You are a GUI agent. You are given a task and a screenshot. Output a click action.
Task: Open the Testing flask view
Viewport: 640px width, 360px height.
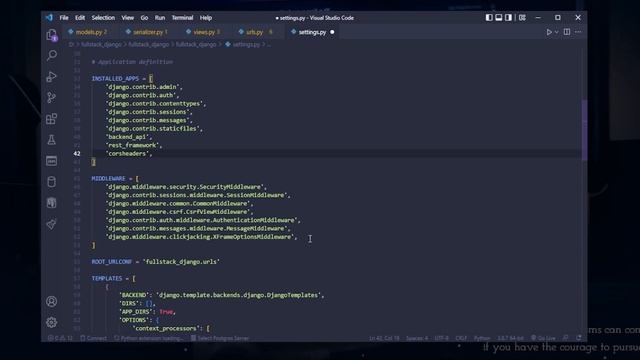51,140
